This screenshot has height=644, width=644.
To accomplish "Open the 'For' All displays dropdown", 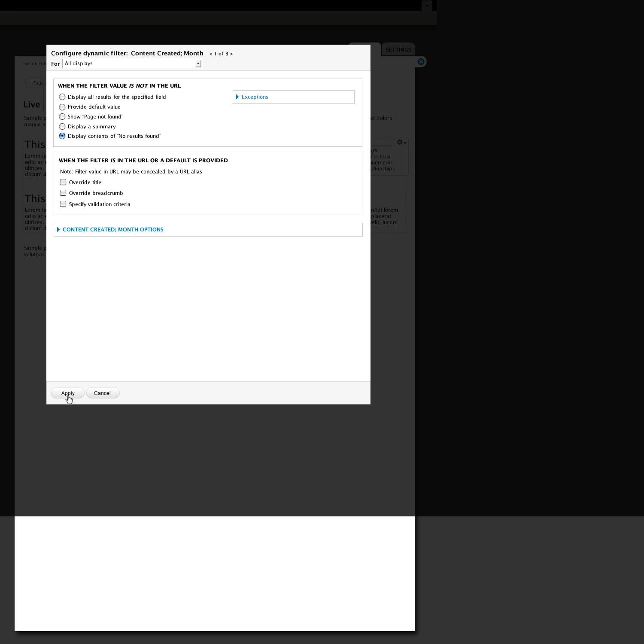I will pyautogui.click(x=132, y=64).
